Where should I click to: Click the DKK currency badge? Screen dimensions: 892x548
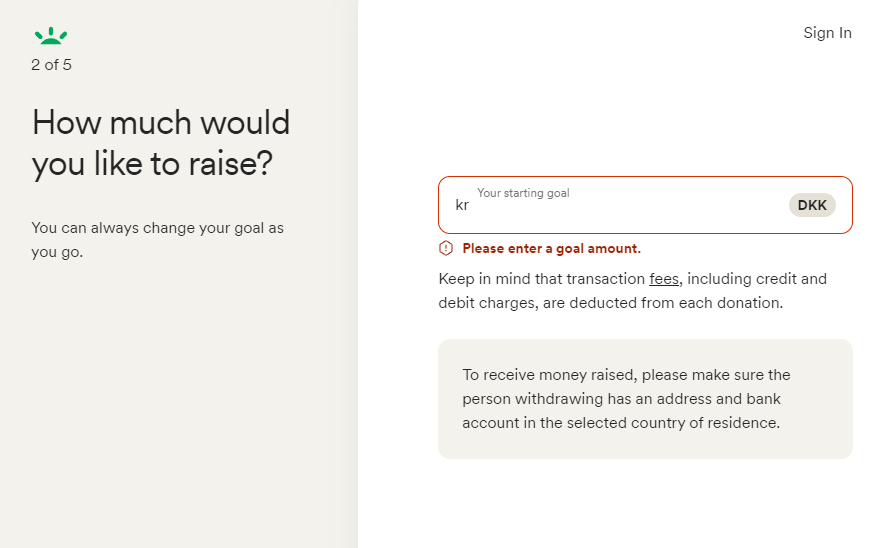(x=812, y=205)
